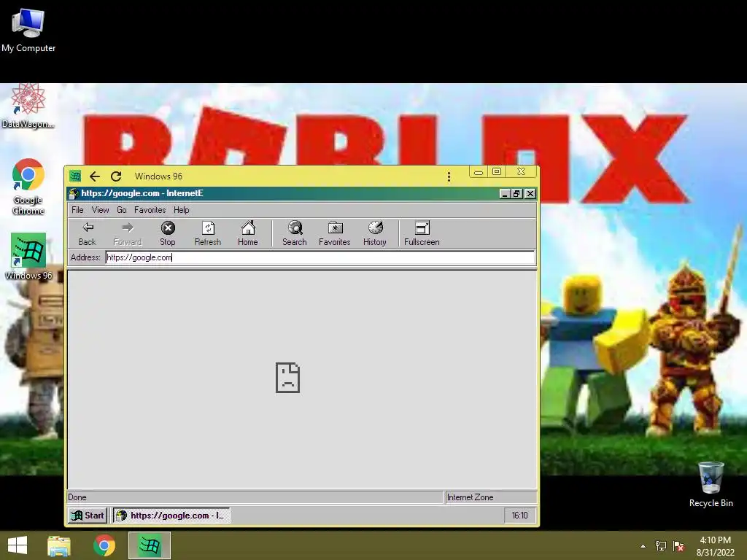The image size is (747, 560).
Task: Open Google Chrome from the taskbar
Action: [104, 545]
